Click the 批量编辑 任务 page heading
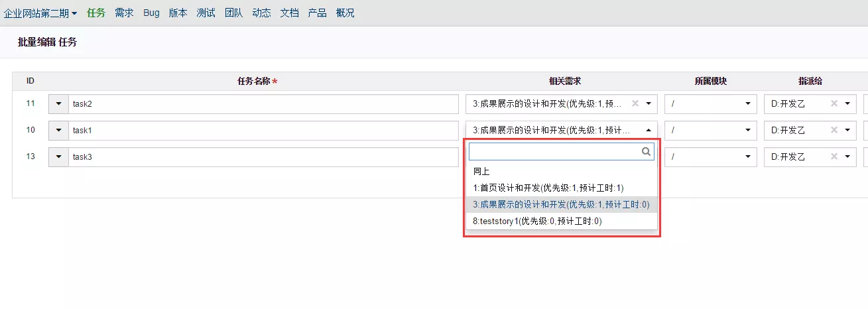868x309 pixels. click(47, 42)
